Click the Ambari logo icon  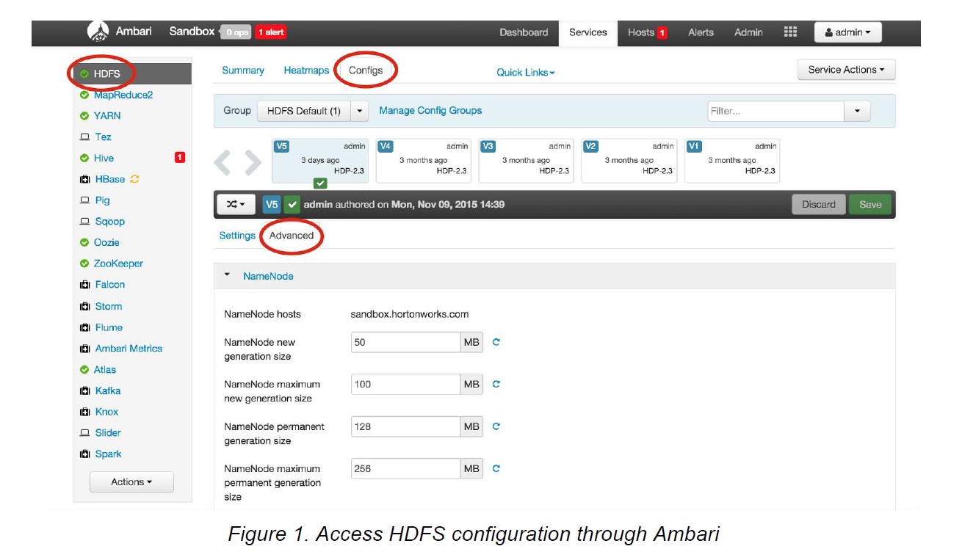(98, 32)
